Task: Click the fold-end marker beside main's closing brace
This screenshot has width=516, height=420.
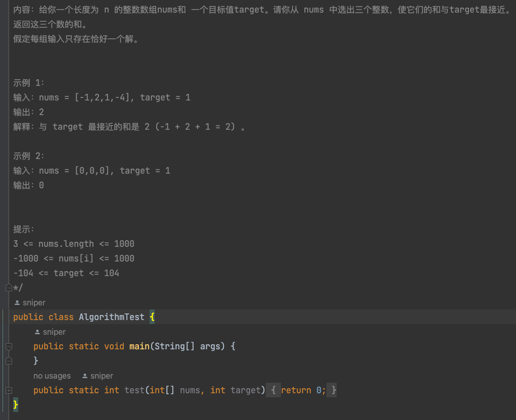Action: pyautogui.click(x=9, y=361)
